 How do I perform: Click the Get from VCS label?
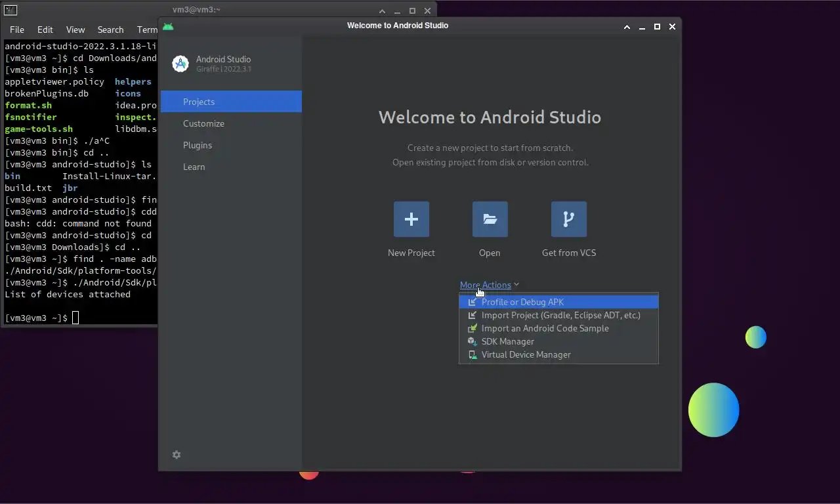tap(569, 253)
